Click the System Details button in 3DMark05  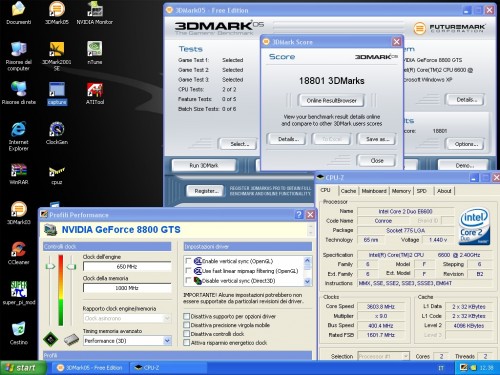[x=465, y=100]
